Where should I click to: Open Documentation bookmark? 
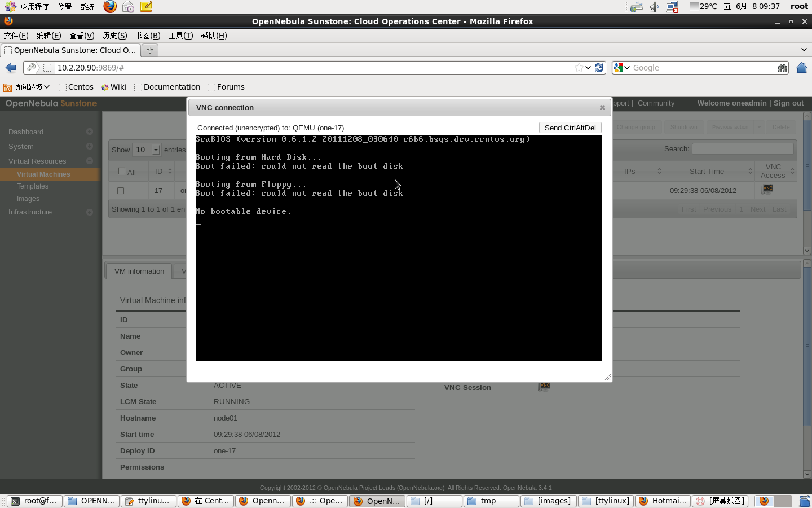pyautogui.click(x=167, y=87)
